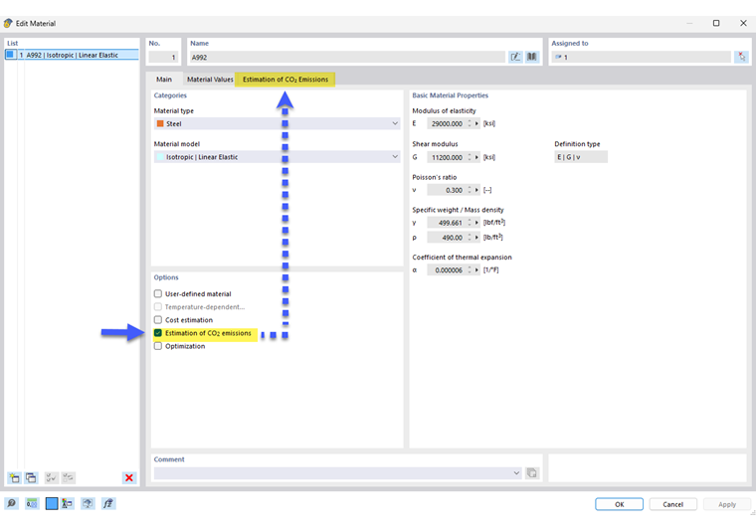Toggle User-defined material checkbox
This screenshot has height=532, width=756.
[x=157, y=293]
